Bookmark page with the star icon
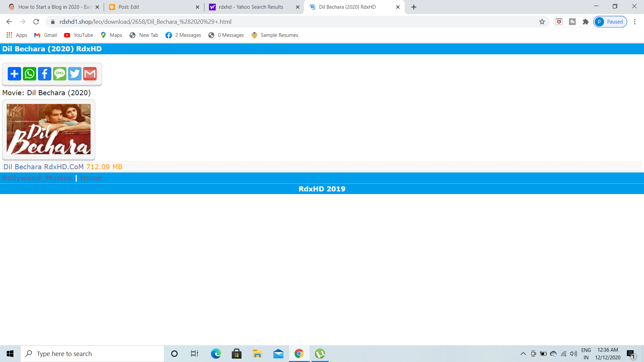Image resolution: width=644 pixels, height=362 pixels. (542, 22)
